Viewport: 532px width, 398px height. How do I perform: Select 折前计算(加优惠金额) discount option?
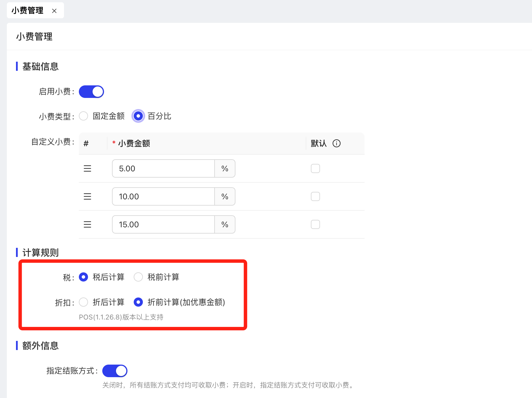coord(138,302)
